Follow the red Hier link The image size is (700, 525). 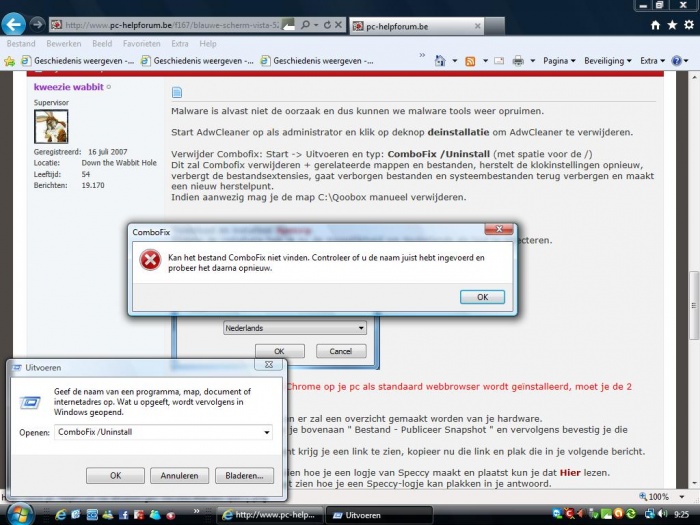(570, 472)
